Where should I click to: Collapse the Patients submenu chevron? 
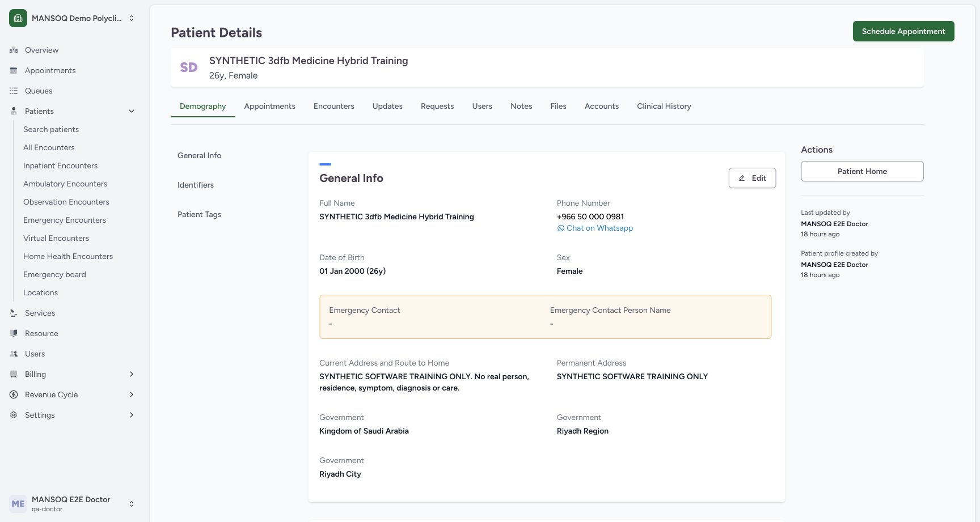[x=132, y=111]
